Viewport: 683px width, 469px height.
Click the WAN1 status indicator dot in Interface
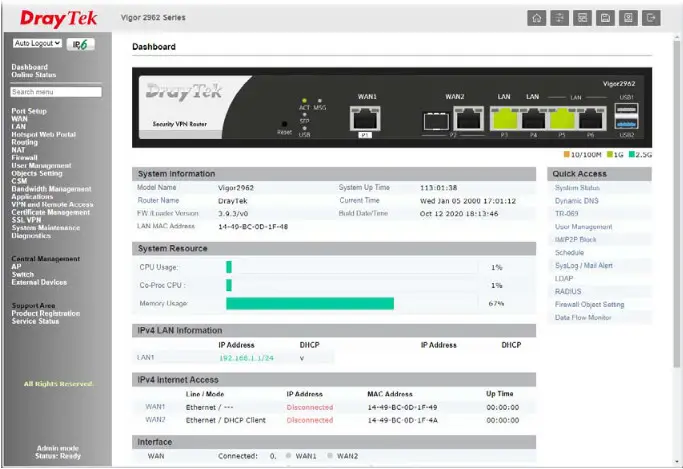[288, 456]
